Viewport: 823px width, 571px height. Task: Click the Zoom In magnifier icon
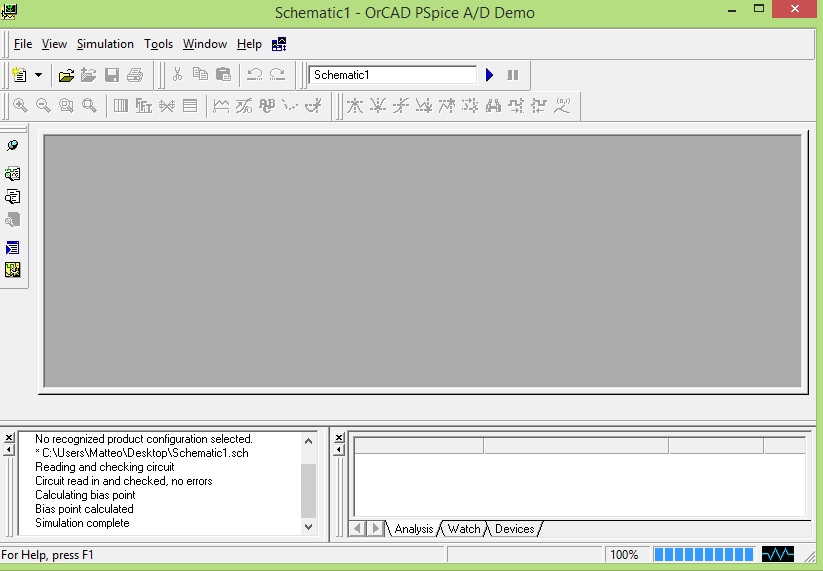point(20,106)
